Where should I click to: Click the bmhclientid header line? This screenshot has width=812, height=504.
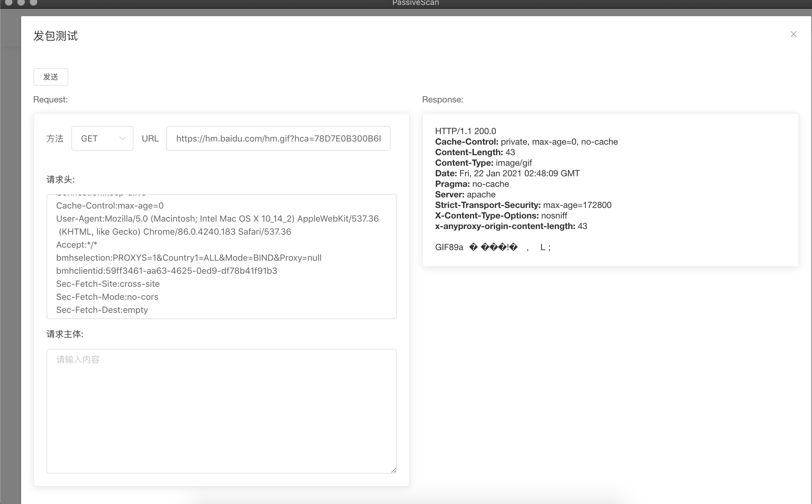[166, 271]
